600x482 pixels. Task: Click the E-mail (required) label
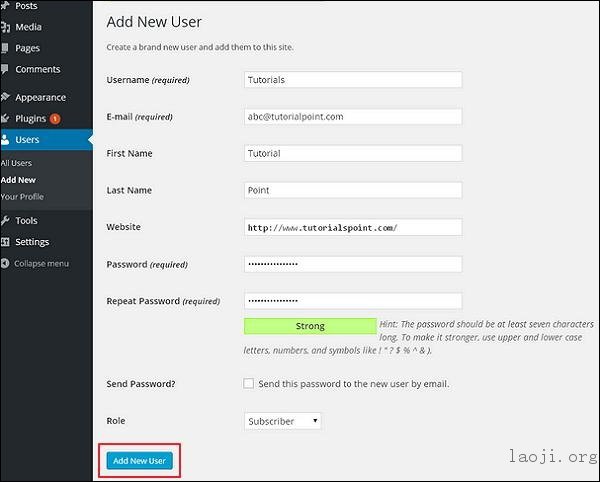point(140,117)
